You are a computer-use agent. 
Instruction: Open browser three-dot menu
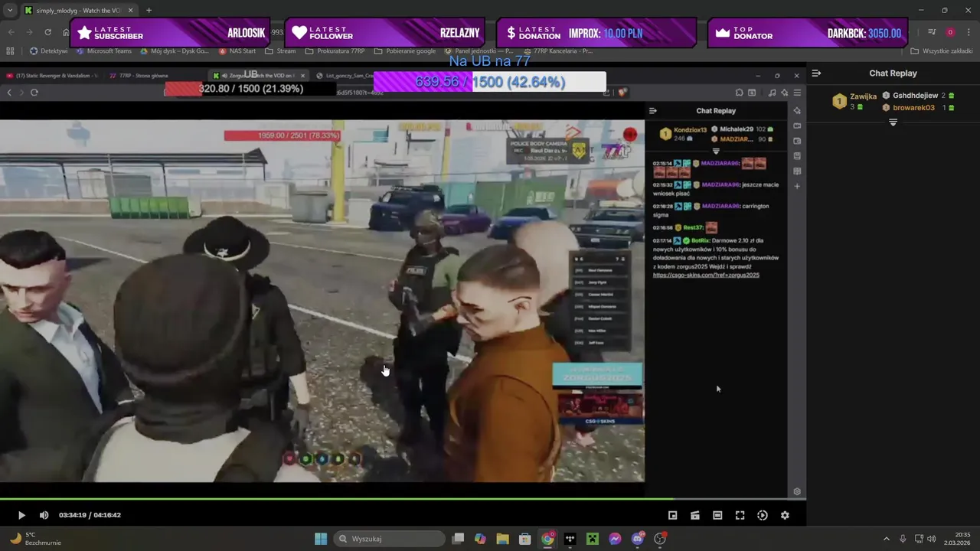coord(968,32)
